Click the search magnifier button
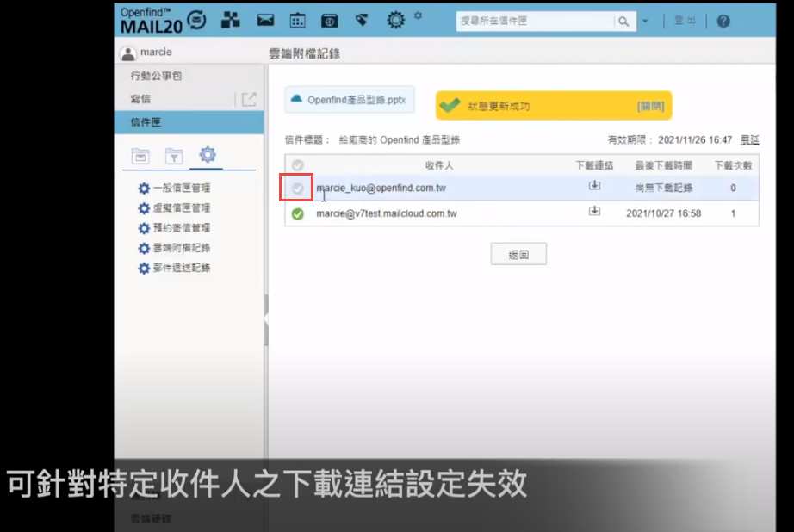Image resolution: width=794 pixels, height=532 pixels. coord(623,22)
